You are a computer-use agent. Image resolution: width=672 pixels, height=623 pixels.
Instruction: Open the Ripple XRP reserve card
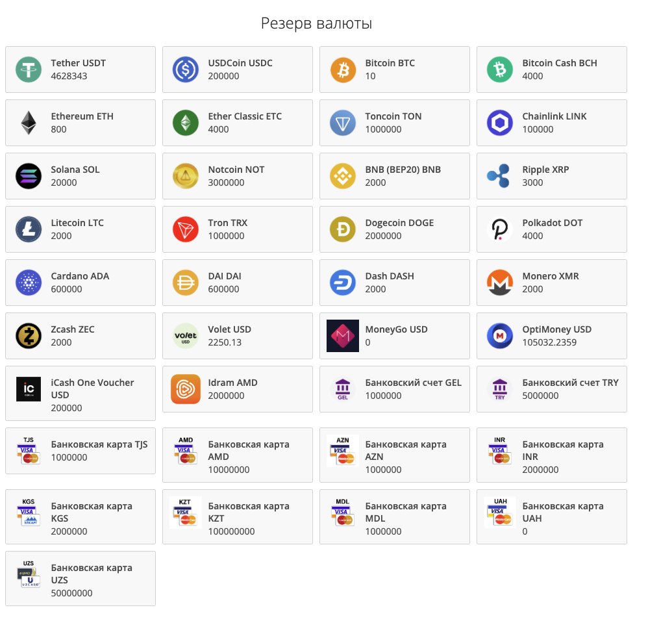click(551, 176)
